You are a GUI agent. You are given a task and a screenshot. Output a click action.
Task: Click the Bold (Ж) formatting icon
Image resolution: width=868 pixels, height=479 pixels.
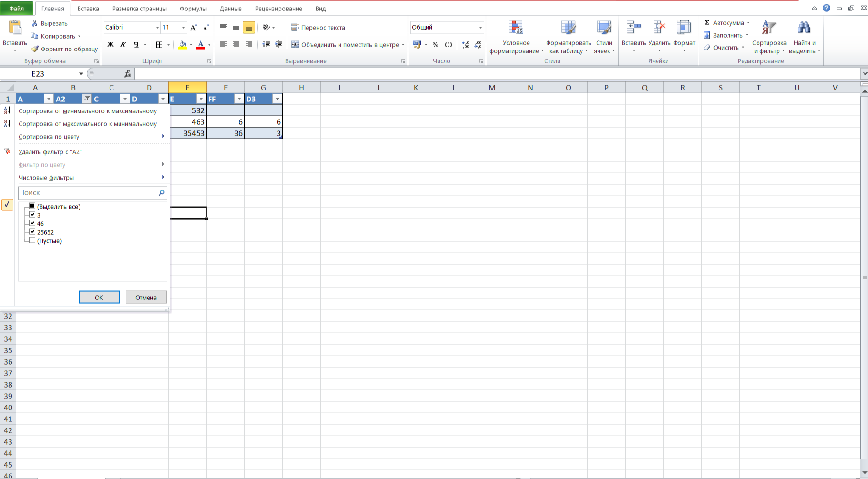pos(110,45)
